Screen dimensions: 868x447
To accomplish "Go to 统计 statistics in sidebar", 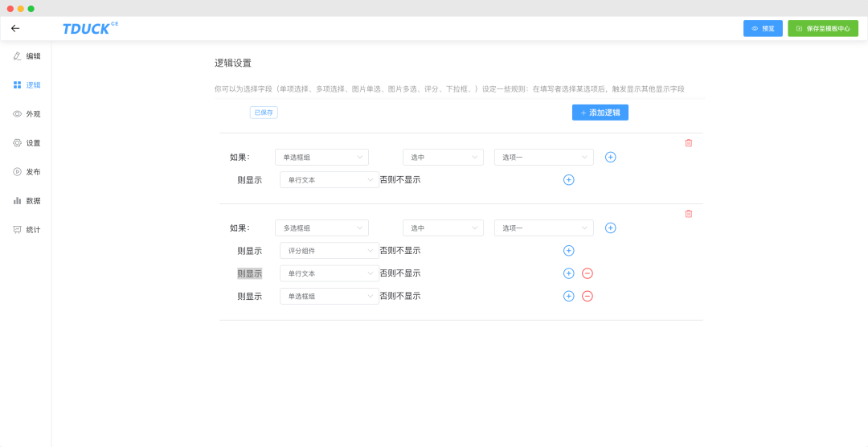I will pyautogui.click(x=27, y=230).
